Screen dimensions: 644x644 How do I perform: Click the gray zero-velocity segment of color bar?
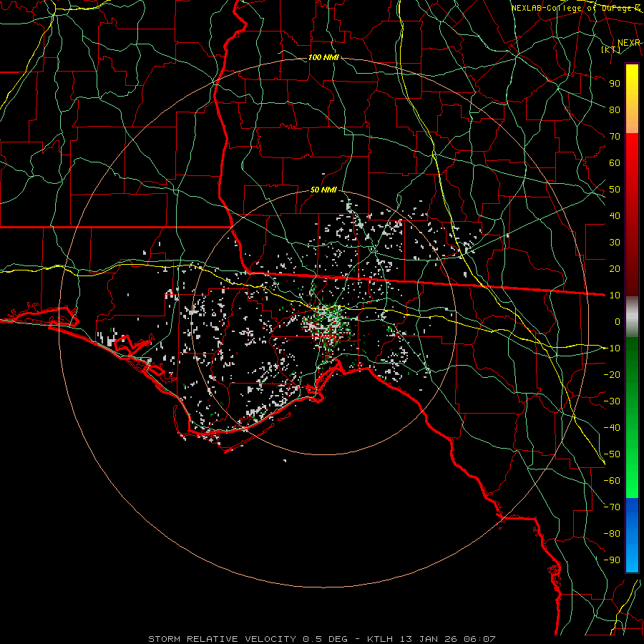click(632, 317)
